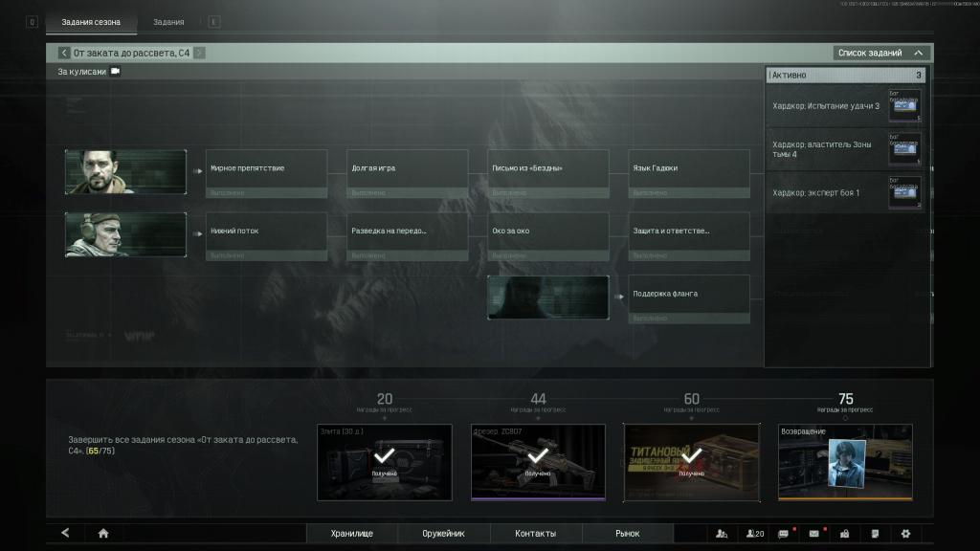Open the chat messages icon
980x551 pixels.
(784, 533)
